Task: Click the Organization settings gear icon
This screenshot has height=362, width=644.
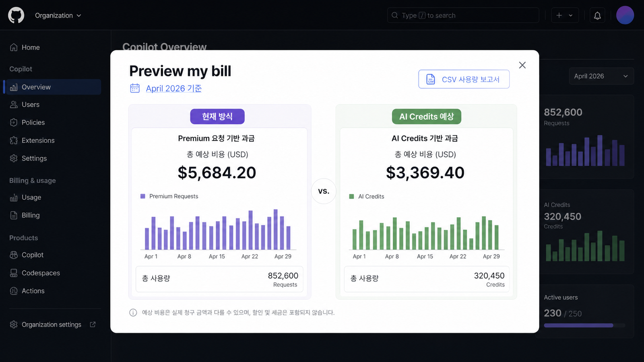Action: (14, 325)
